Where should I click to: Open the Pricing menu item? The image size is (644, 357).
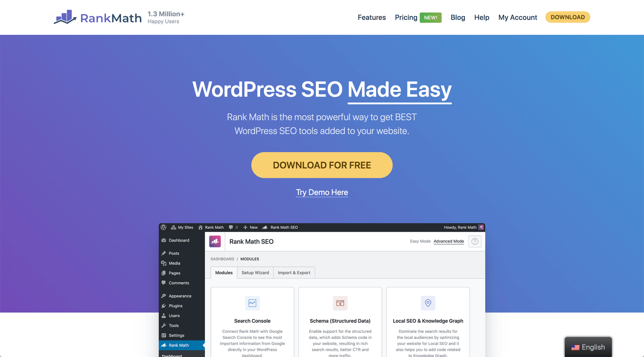(x=406, y=17)
